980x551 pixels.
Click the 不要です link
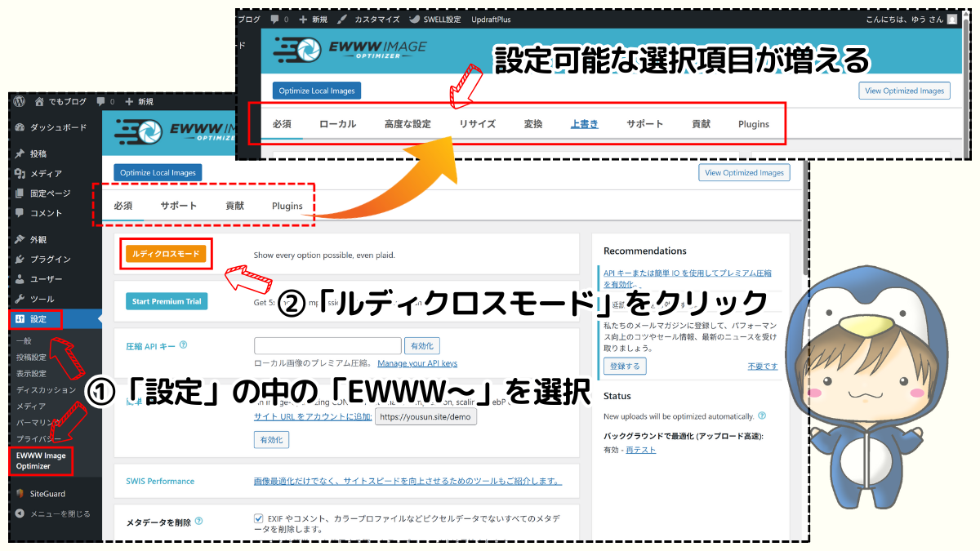coord(763,367)
